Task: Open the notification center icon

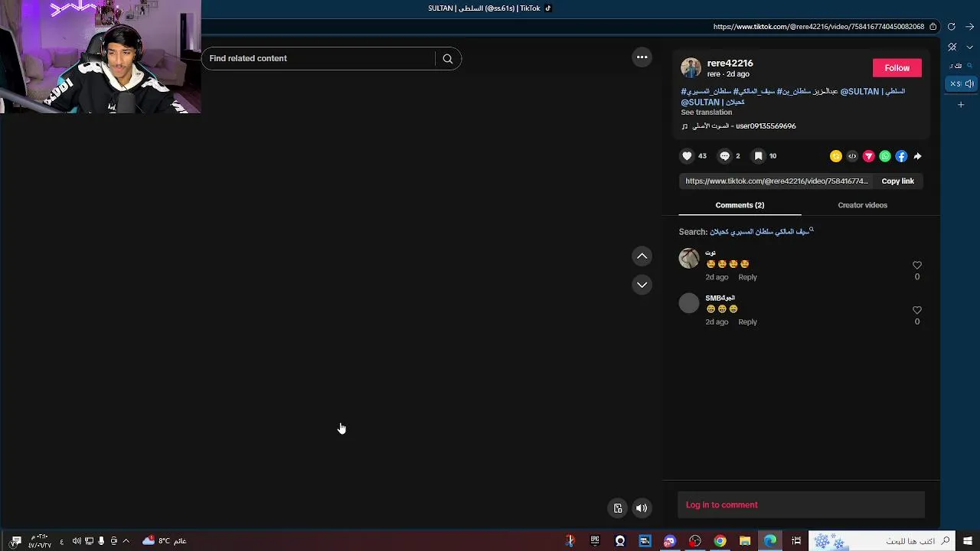Action: coord(15,541)
